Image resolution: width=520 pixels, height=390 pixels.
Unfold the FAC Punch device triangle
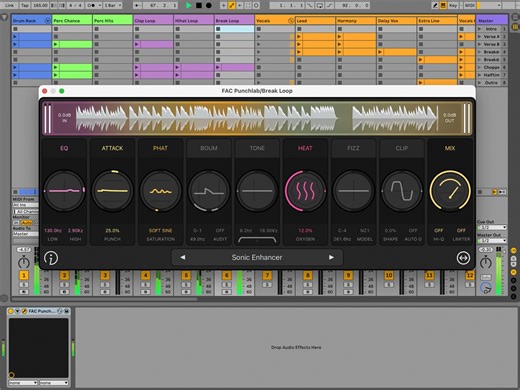pyautogui.click(x=17, y=311)
